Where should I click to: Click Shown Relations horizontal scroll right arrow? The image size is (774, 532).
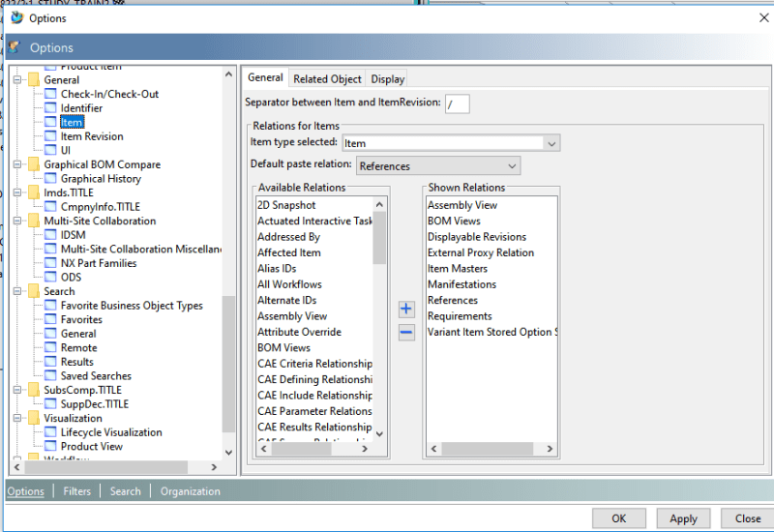(550, 449)
